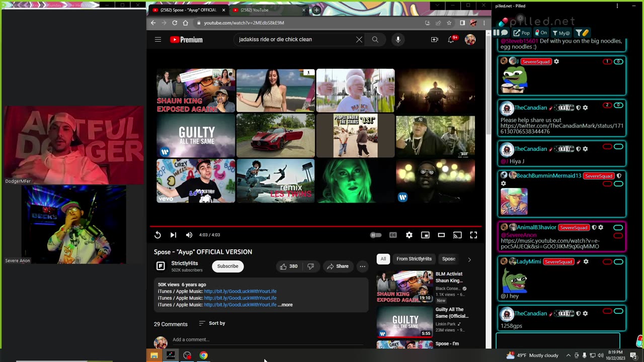Open the StrictlyHits channel name
Image resolution: width=644 pixels, height=362 pixels.
(x=185, y=263)
